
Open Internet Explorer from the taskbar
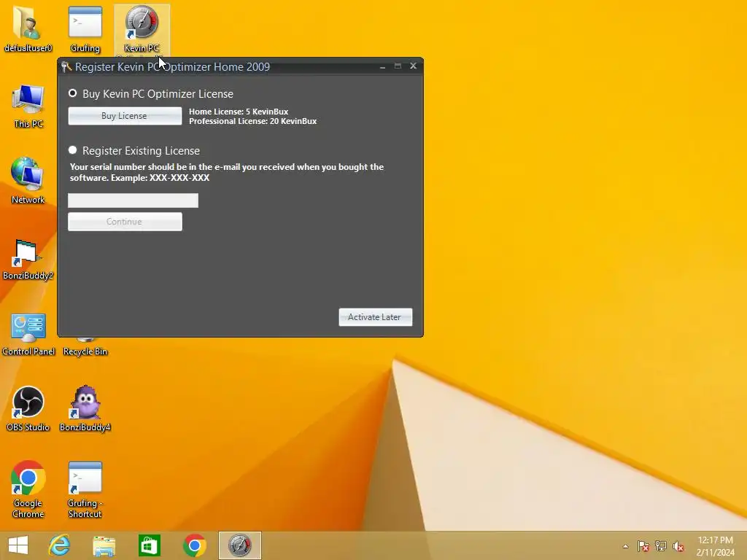point(60,545)
